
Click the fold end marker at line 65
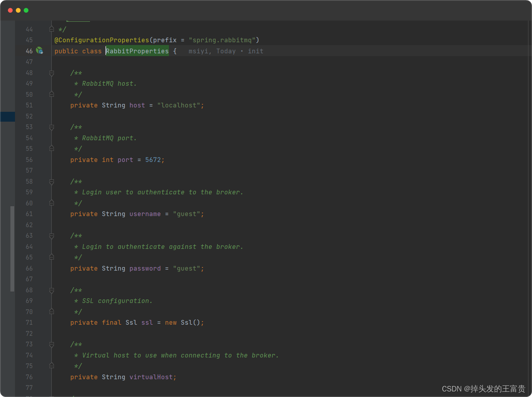[x=52, y=257]
